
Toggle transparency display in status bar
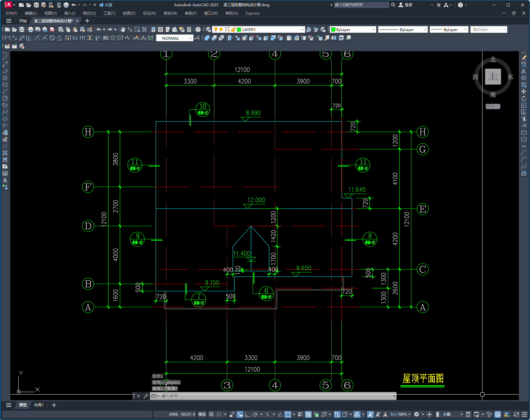[x=308, y=414]
